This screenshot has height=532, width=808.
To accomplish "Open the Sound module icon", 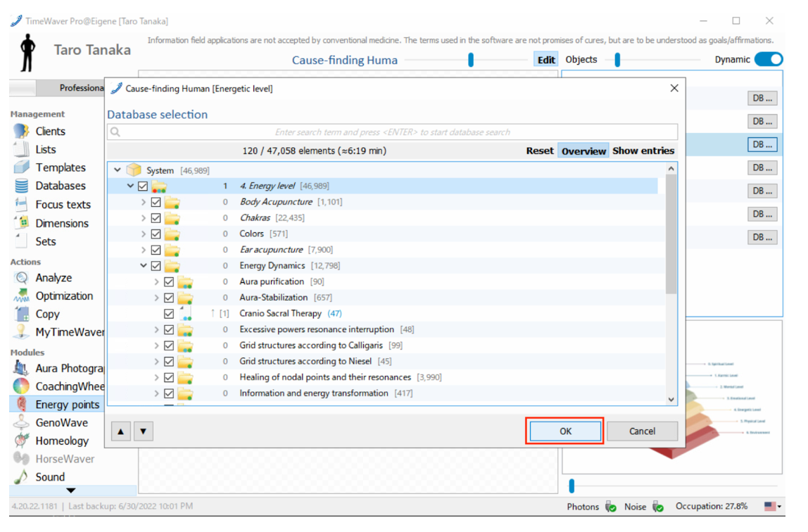I will tap(22, 477).
